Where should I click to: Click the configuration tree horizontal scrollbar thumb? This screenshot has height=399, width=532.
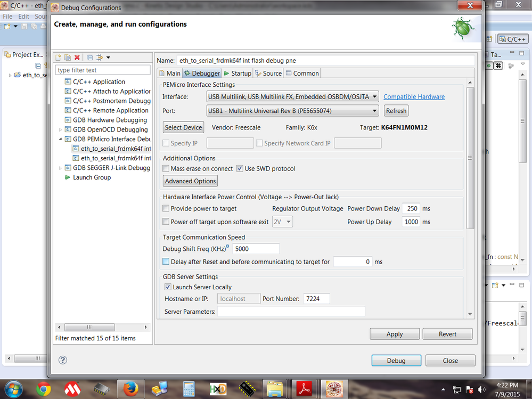tap(89, 327)
